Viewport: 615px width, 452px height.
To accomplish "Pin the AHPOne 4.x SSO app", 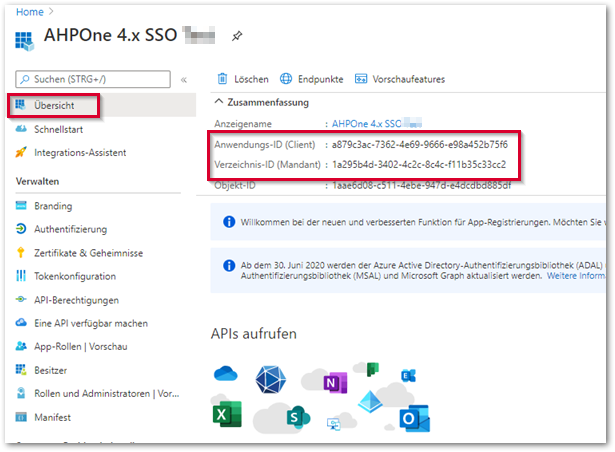I will click(237, 36).
